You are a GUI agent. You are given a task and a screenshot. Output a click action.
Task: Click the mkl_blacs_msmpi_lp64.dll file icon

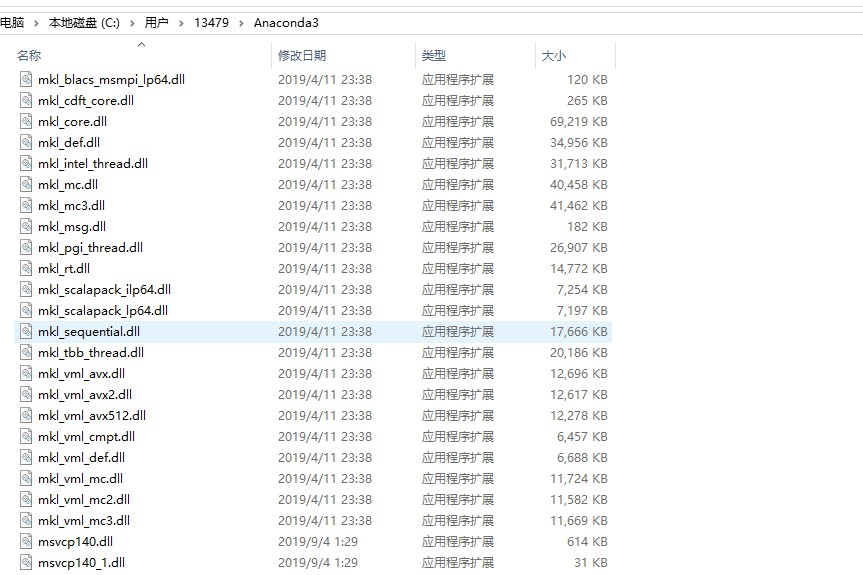(x=26, y=79)
